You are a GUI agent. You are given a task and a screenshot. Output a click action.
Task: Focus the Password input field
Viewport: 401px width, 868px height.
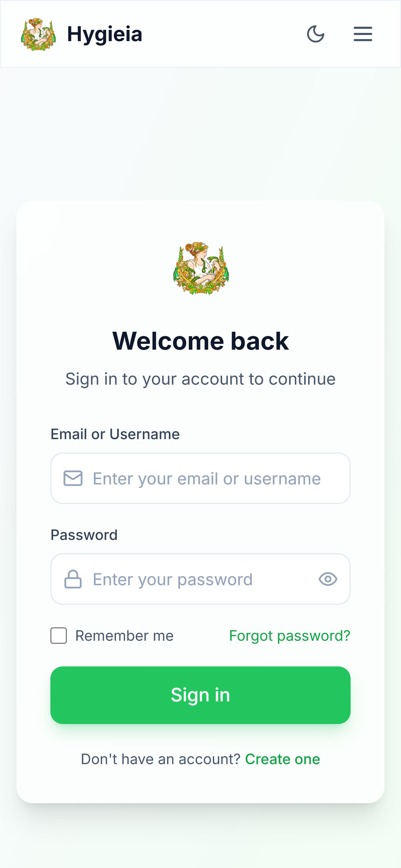click(200, 579)
